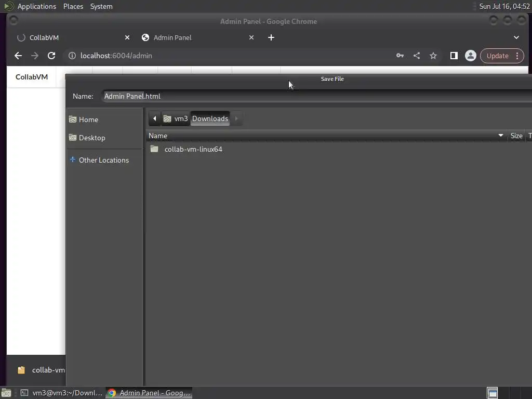Switch to Admin Panel Chrome taskbar item

149,393
